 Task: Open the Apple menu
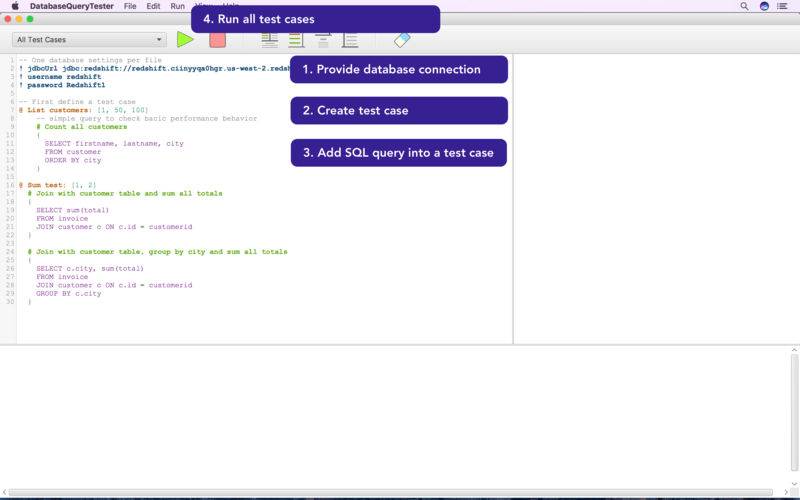click(15, 6)
